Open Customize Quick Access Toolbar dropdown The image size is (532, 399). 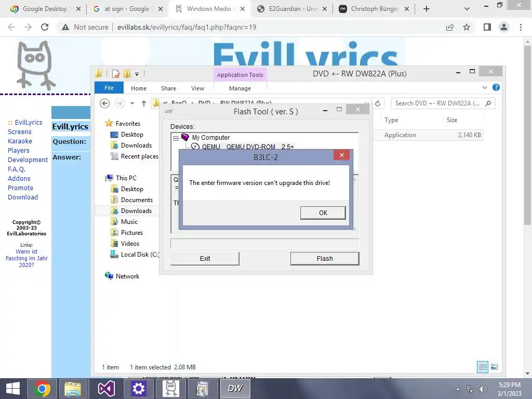tap(137, 74)
